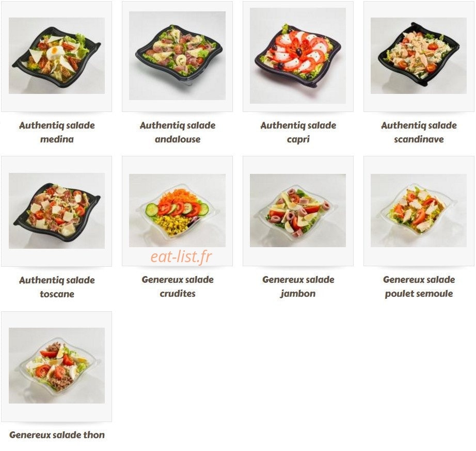Open the Genereux salade jambon photo
This screenshot has width=476, height=451.
298,211
